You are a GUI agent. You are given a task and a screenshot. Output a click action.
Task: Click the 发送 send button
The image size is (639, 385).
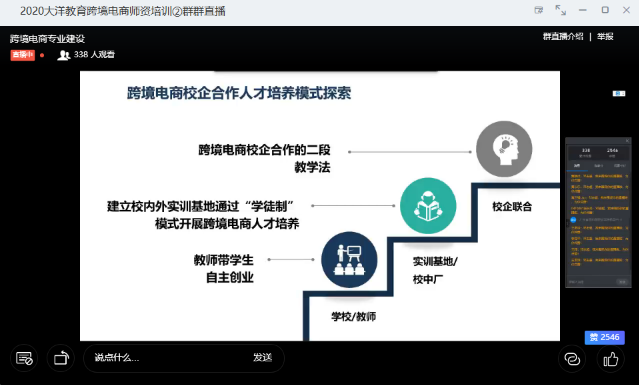(x=262, y=357)
